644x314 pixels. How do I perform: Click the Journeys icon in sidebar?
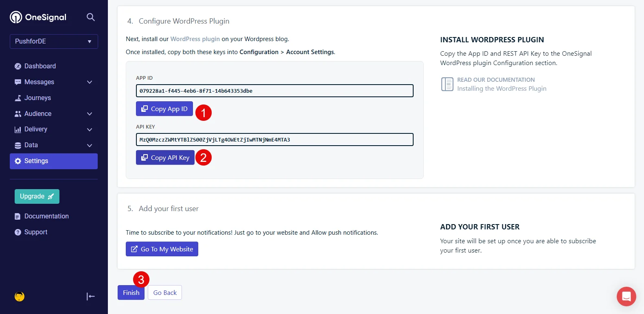pyautogui.click(x=18, y=98)
